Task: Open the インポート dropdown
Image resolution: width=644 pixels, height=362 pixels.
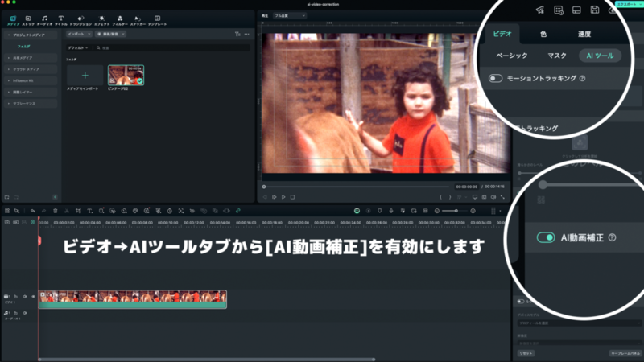Action: [79, 34]
